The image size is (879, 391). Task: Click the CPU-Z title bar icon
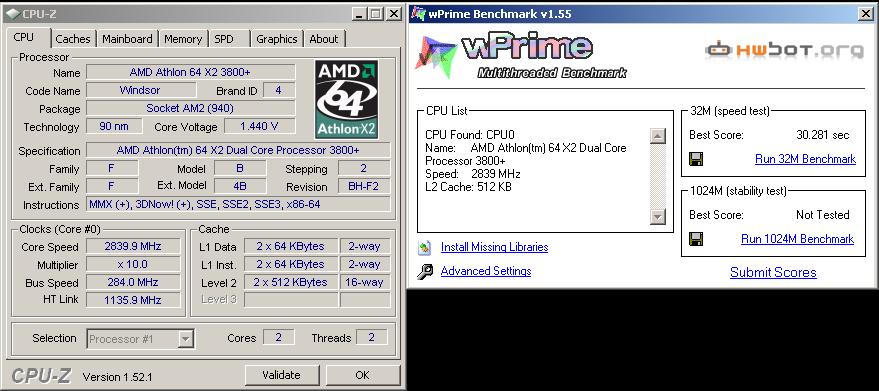click(12, 14)
